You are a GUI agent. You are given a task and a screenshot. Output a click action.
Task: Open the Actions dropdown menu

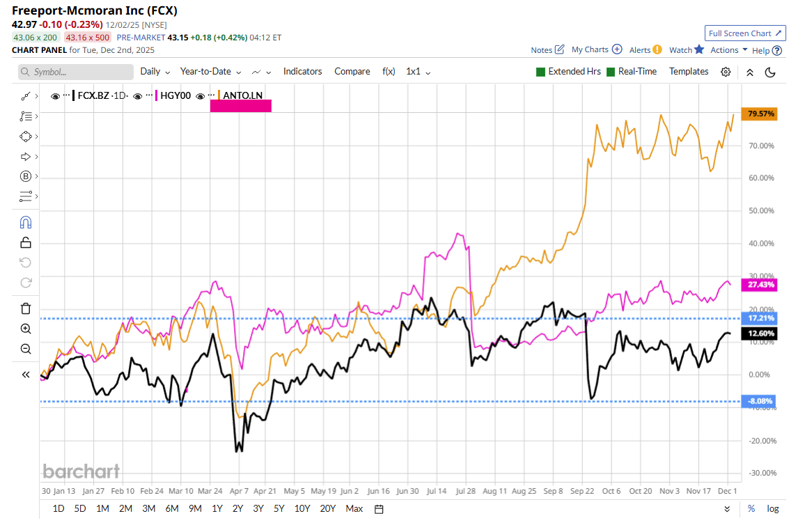click(728, 50)
